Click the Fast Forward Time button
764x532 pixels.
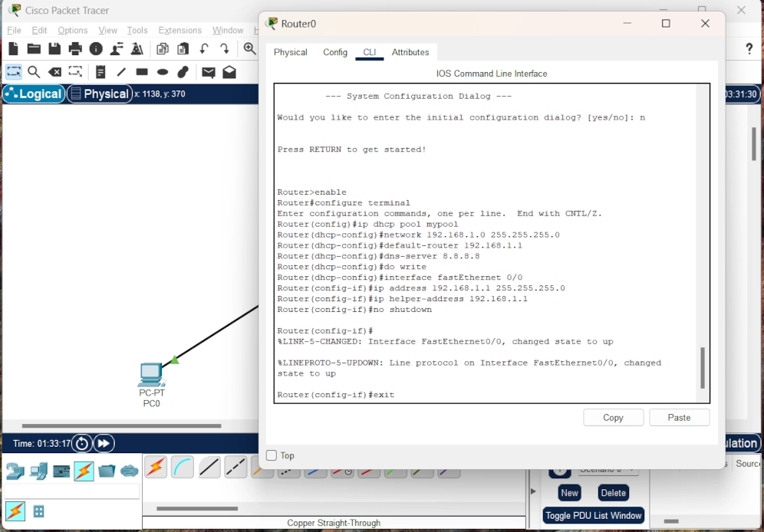104,443
